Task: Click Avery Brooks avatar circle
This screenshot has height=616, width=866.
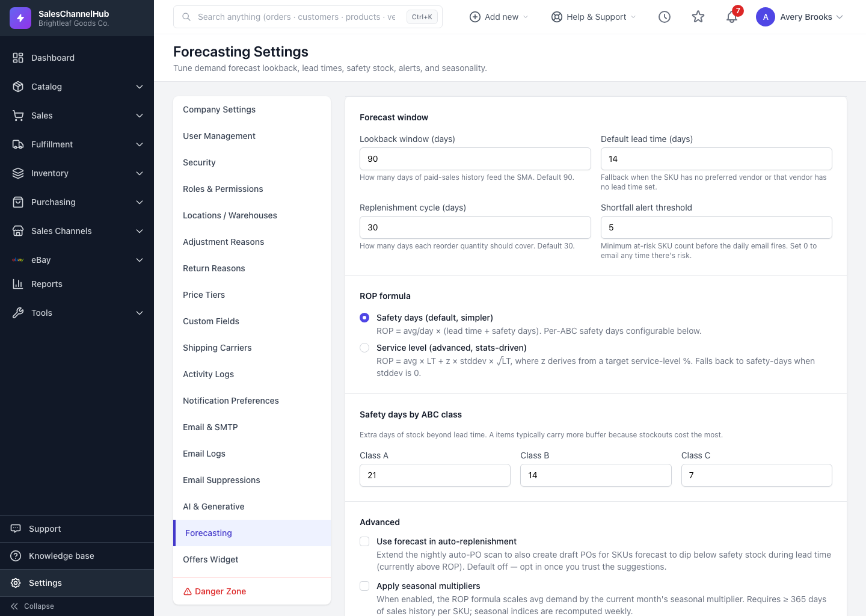Action: tap(766, 17)
